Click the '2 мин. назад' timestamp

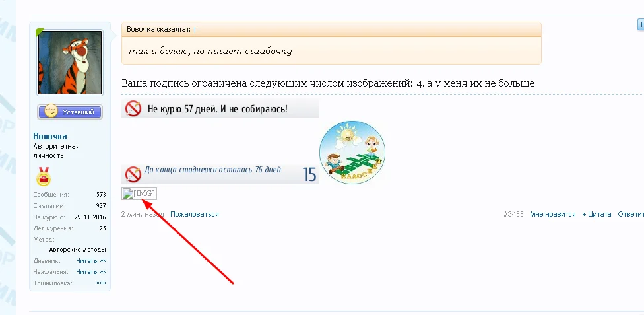click(143, 214)
